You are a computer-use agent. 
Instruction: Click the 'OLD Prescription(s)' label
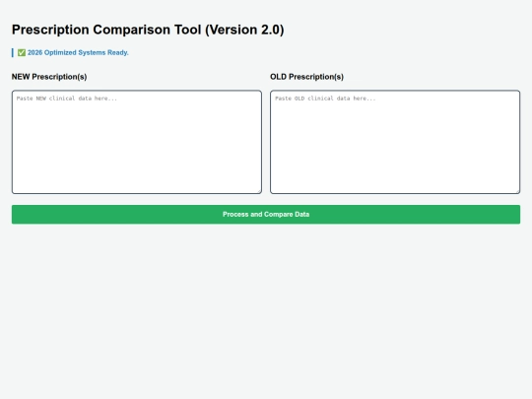coord(306,77)
